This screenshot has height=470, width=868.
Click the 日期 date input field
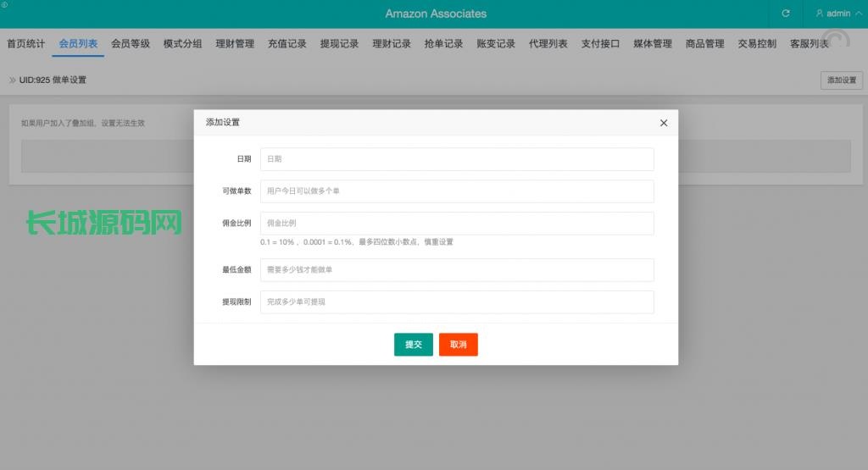coord(457,159)
